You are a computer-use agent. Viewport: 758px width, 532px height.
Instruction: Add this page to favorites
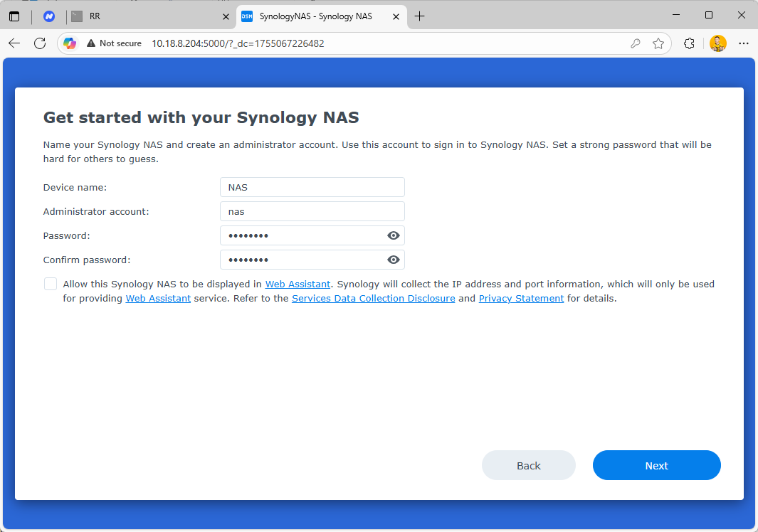pyautogui.click(x=658, y=43)
